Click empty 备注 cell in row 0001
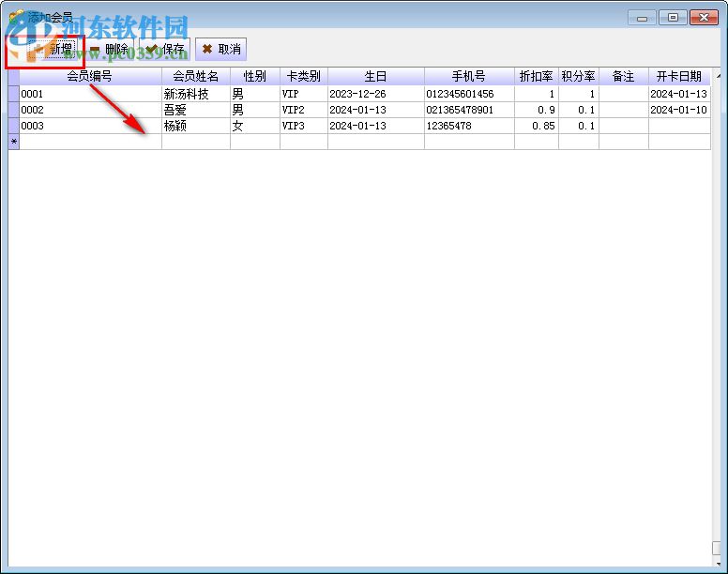The width and height of the screenshot is (728, 574). click(624, 94)
